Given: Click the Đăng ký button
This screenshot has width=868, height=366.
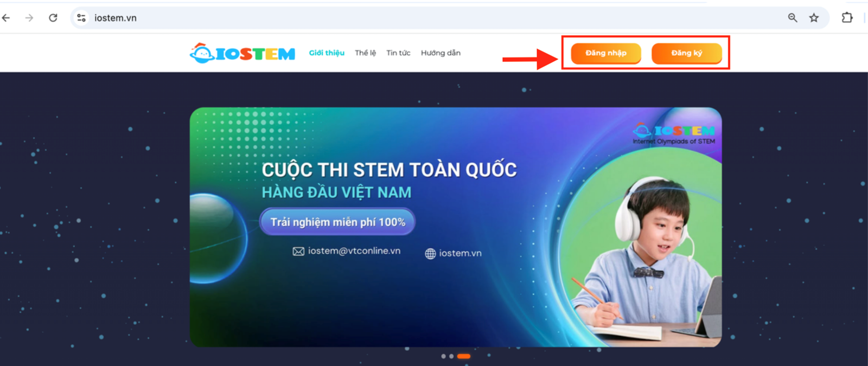Looking at the screenshot, I should click(687, 53).
